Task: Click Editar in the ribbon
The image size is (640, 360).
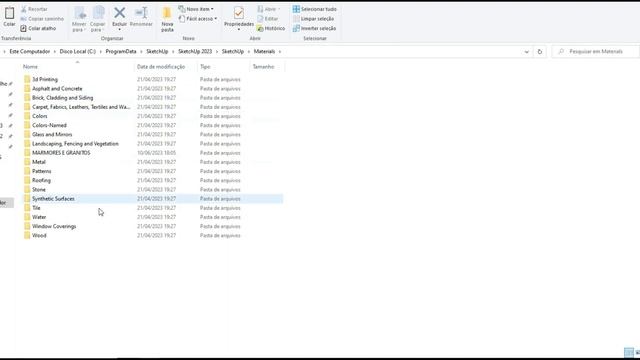Action: pos(268,19)
